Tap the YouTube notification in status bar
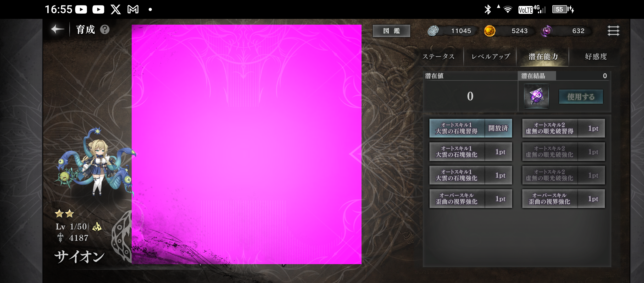 pyautogui.click(x=81, y=10)
